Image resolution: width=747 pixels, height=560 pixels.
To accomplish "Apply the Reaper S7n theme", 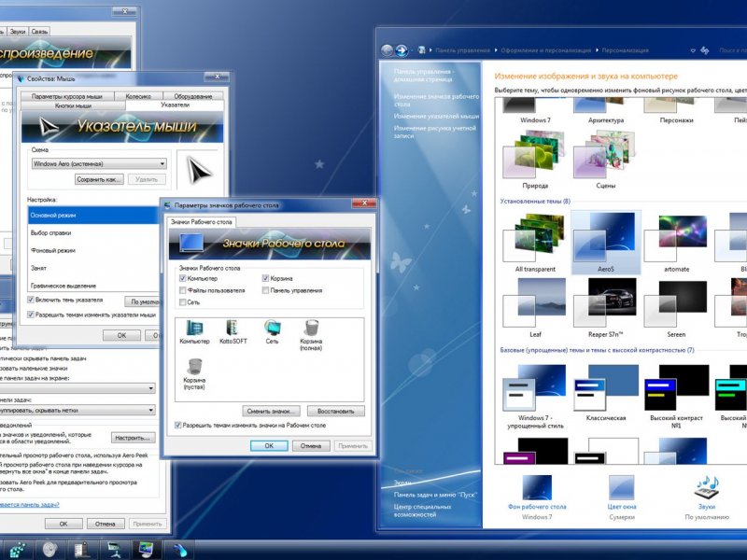I will [605, 308].
